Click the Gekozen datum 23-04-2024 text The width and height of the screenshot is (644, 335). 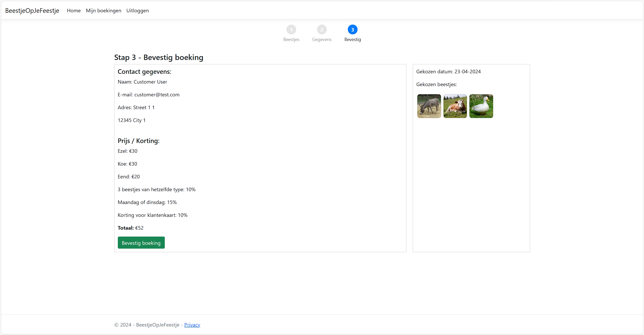pyautogui.click(x=448, y=72)
